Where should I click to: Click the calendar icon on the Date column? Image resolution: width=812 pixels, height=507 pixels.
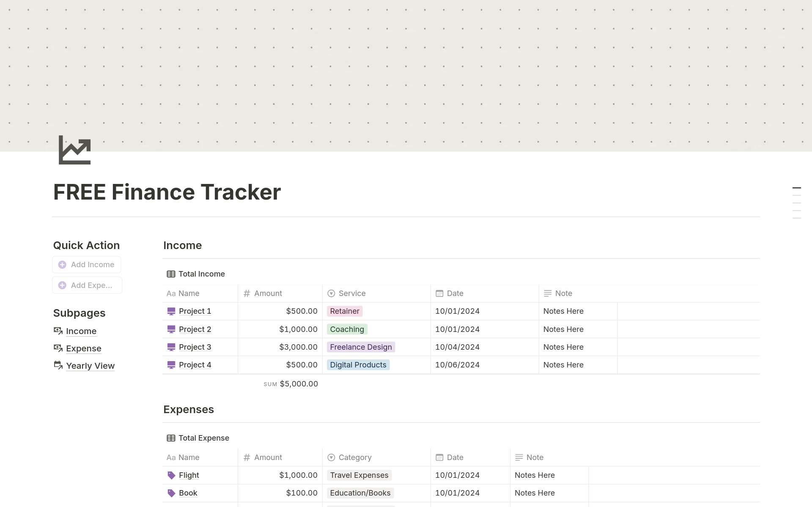point(439,293)
